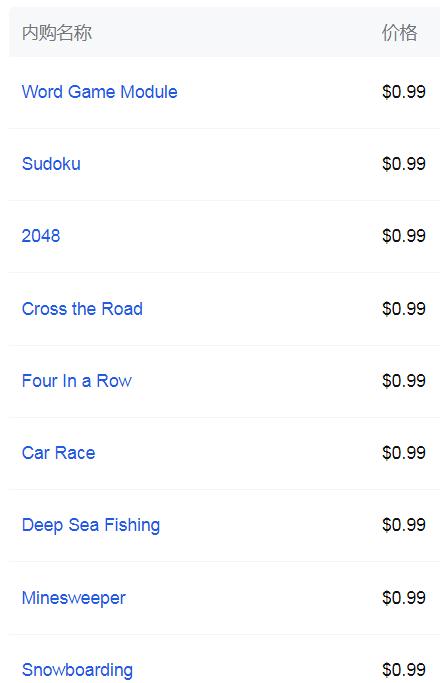Click the $0.99 price for Word Game Module
The width and height of the screenshot is (440, 683).
pyautogui.click(x=404, y=92)
